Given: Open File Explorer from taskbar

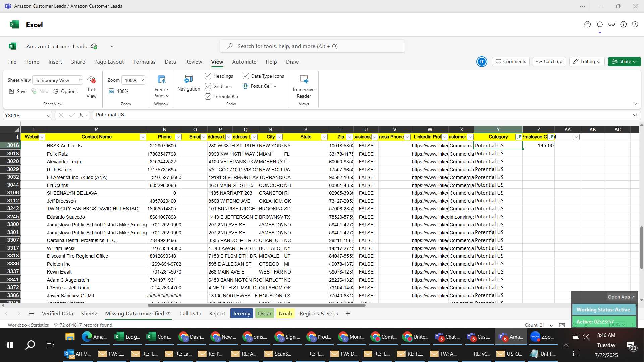Looking at the screenshot, I should point(70,337).
